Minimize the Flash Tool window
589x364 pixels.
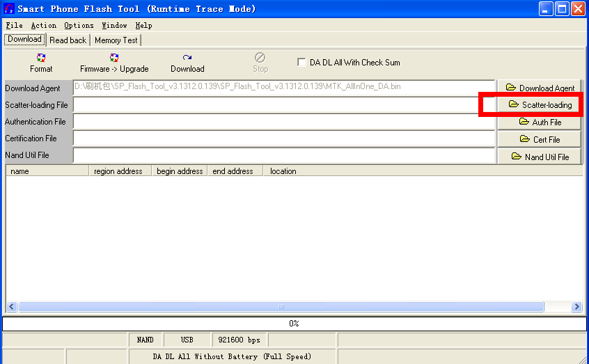click(x=545, y=8)
